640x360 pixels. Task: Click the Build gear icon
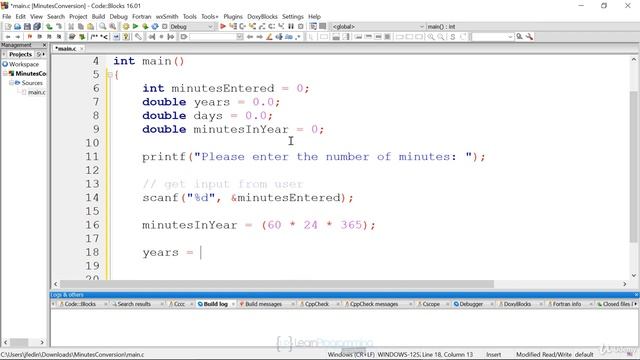click(126, 27)
